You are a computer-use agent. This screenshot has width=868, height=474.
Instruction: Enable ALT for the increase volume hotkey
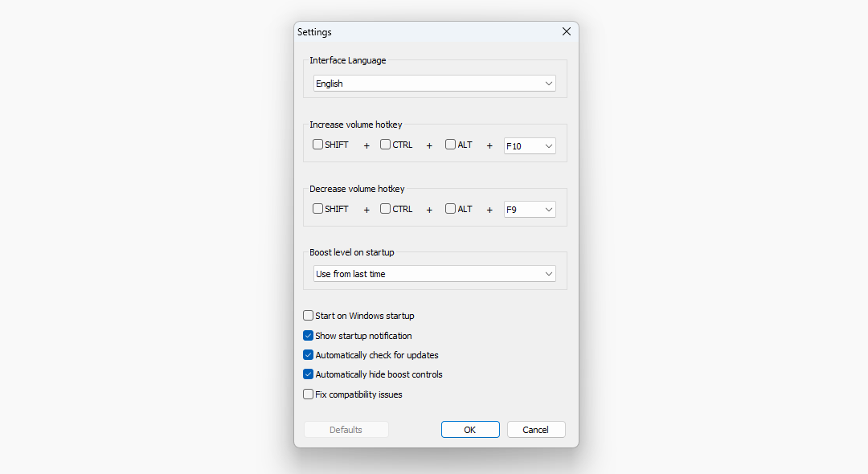click(449, 144)
